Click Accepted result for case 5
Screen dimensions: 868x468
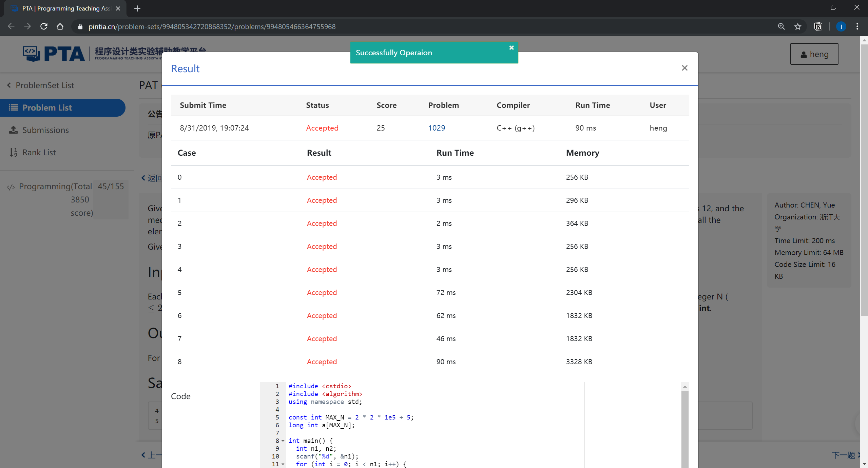322,292
